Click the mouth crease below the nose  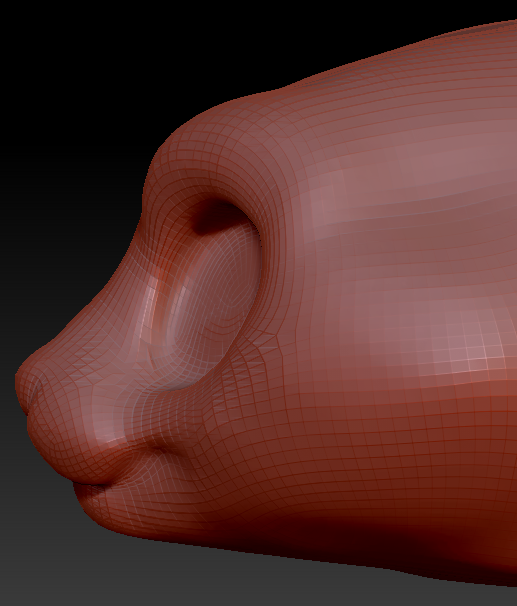pos(97,484)
